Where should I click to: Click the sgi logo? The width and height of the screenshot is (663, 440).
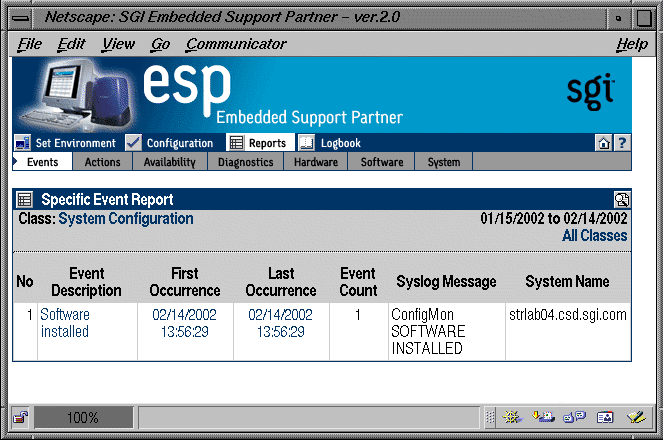point(590,91)
